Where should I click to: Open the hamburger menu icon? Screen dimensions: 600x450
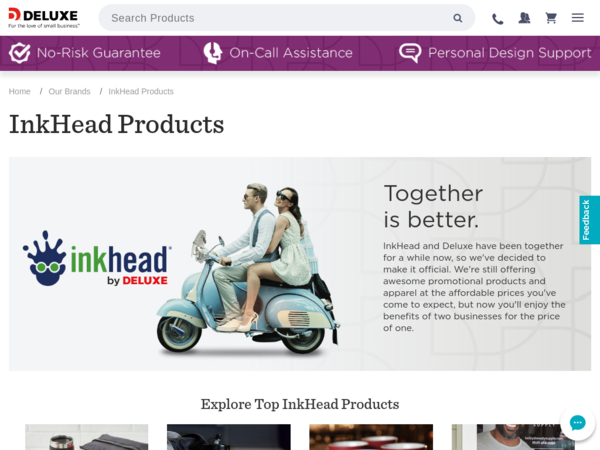point(577,18)
